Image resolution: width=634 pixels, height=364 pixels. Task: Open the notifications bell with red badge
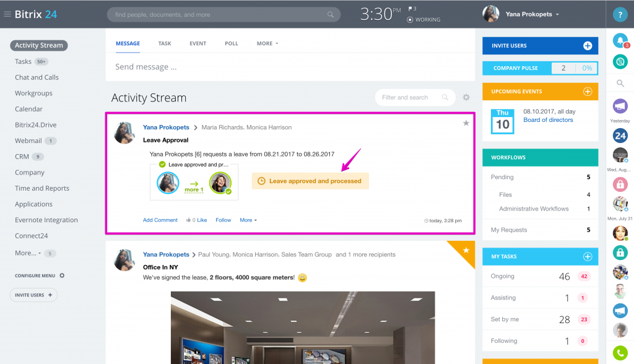tap(620, 40)
